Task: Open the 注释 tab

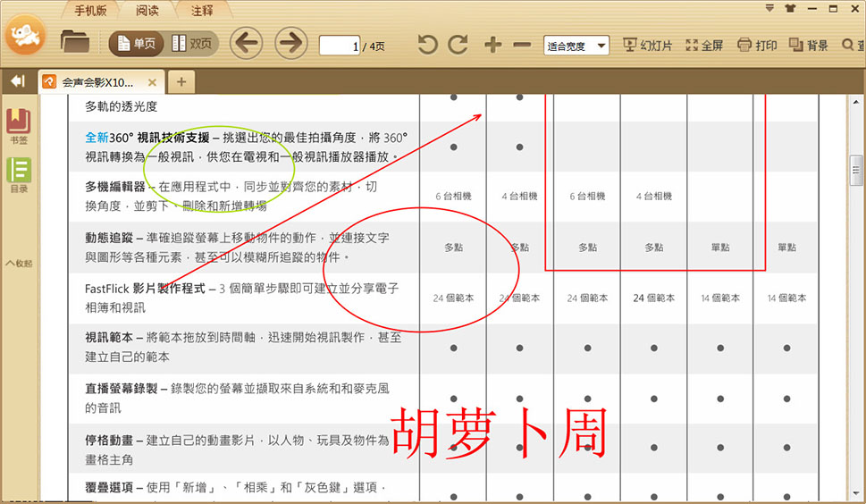Action: [x=202, y=11]
